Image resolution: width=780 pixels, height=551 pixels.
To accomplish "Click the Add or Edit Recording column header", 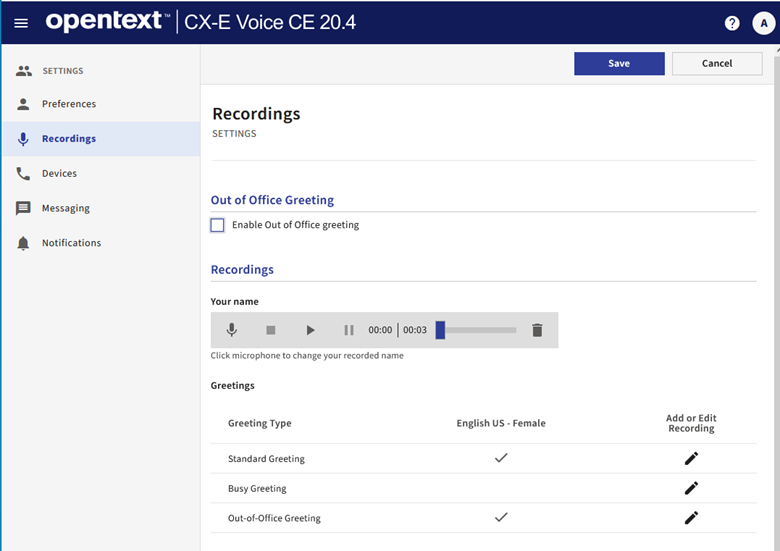I will click(x=691, y=423).
